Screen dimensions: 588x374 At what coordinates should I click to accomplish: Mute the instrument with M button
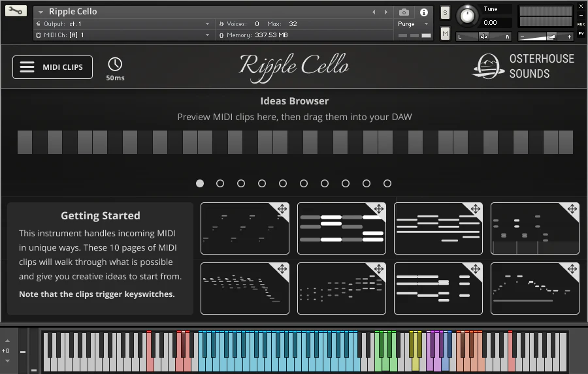445,34
